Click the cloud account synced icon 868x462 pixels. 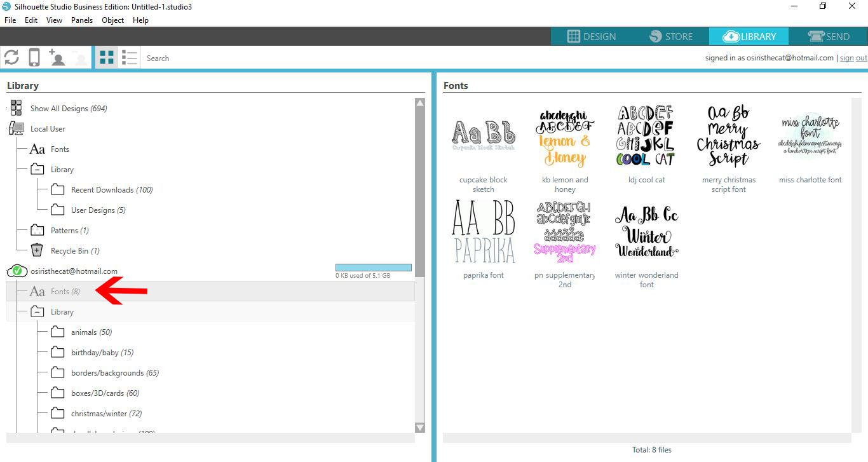click(x=17, y=271)
